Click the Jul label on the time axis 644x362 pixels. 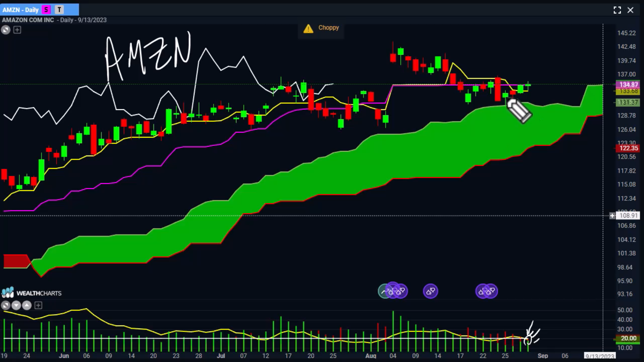[x=221, y=356]
